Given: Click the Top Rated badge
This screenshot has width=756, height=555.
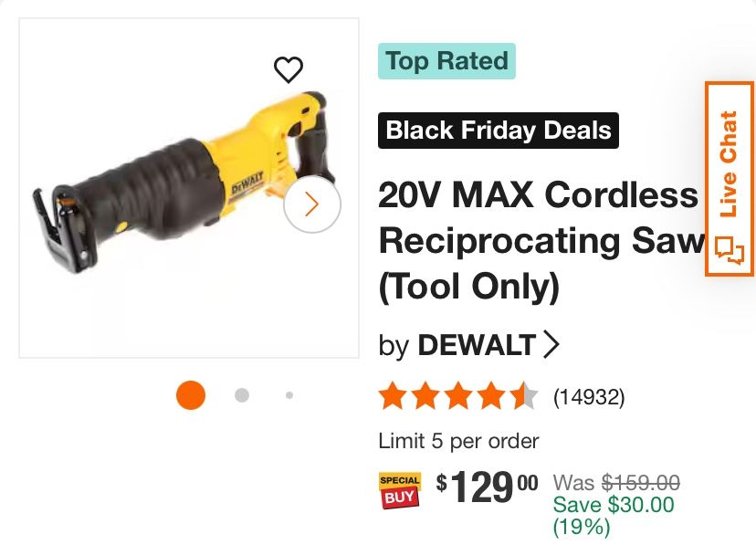Looking at the screenshot, I should [x=447, y=61].
